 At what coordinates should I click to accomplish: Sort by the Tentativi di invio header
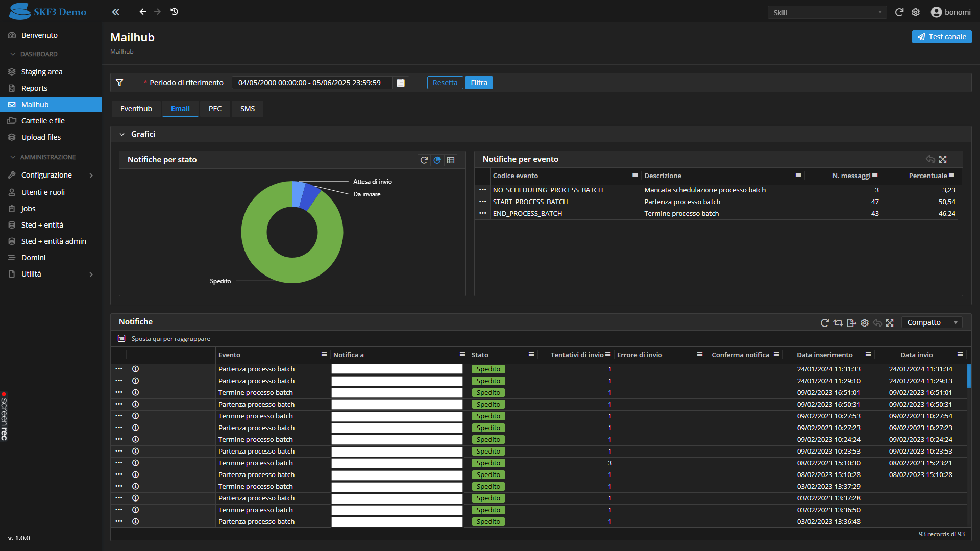[x=577, y=355]
